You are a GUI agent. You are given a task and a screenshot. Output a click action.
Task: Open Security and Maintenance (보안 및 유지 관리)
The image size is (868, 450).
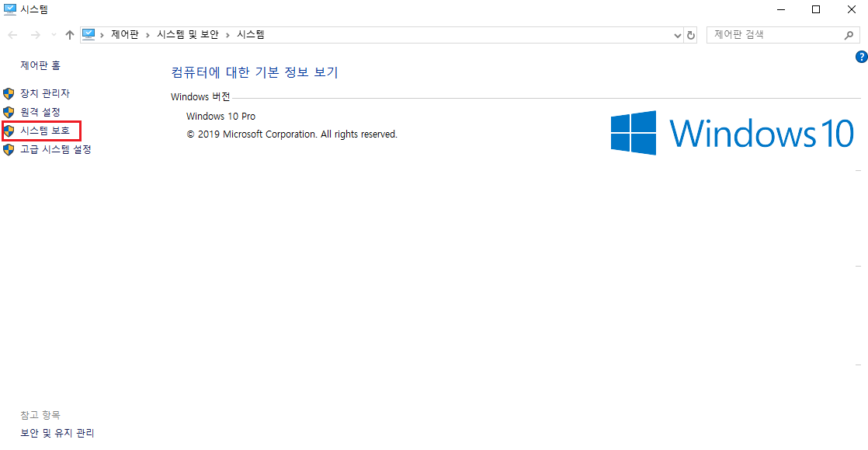pos(57,433)
